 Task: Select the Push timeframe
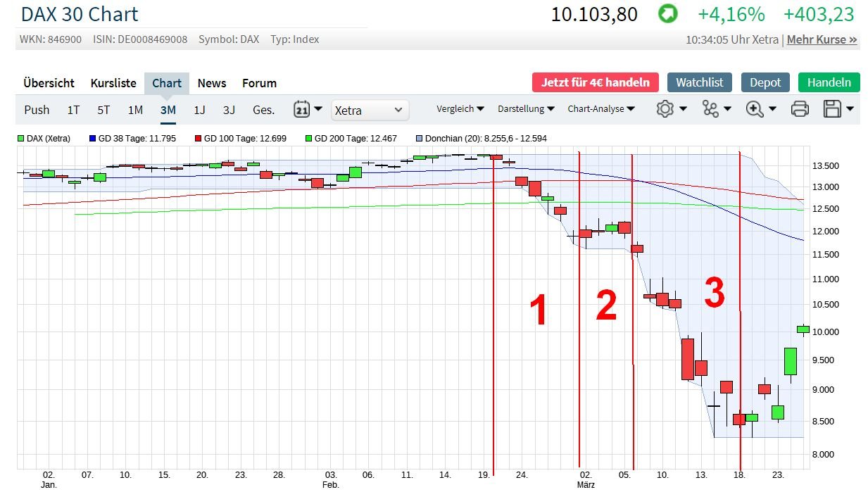click(x=37, y=110)
